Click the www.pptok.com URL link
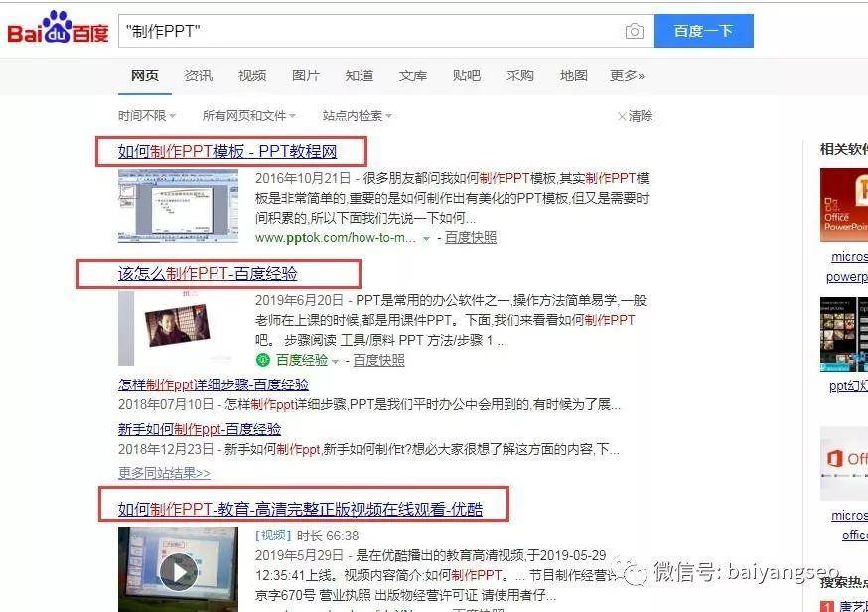The height and width of the screenshot is (612, 868). click(x=336, y=238)
